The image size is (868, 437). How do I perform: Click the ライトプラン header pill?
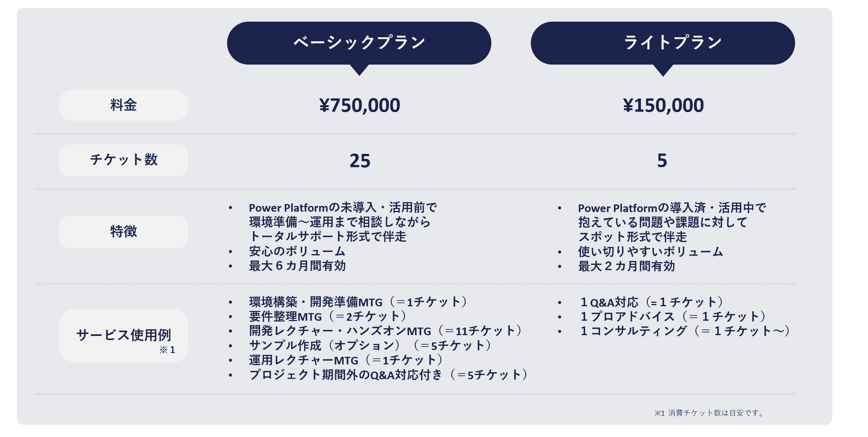point(663,43)
